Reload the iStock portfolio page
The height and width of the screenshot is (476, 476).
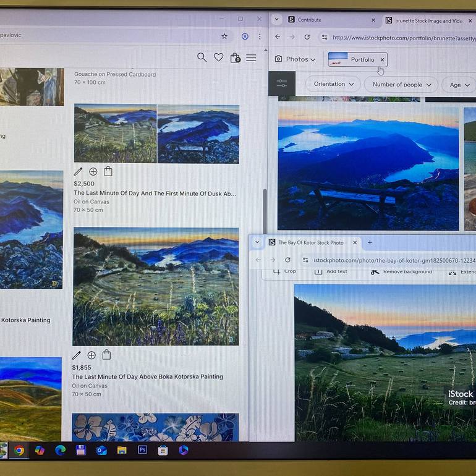[307, 37]
